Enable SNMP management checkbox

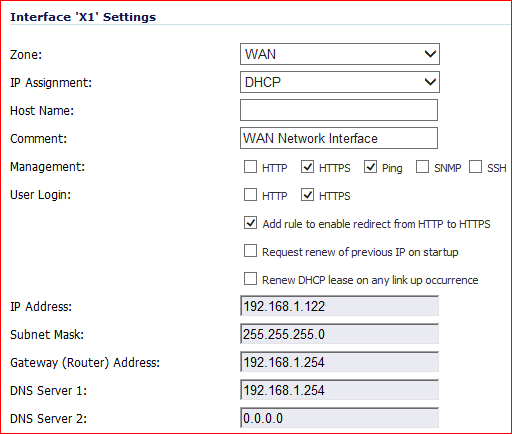click(422, 167)
